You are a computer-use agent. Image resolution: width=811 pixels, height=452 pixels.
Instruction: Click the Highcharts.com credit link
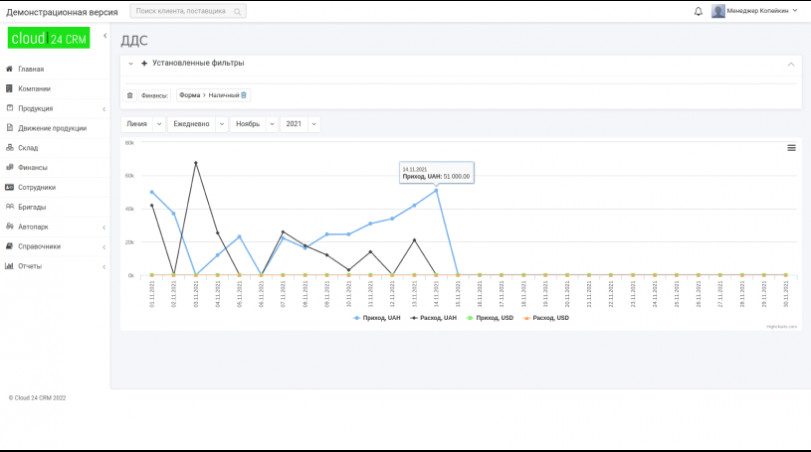pyautogui.click(x=781, y=326)
